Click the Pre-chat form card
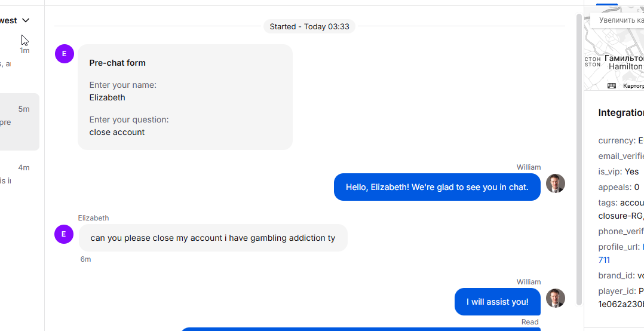 (185, 97)
